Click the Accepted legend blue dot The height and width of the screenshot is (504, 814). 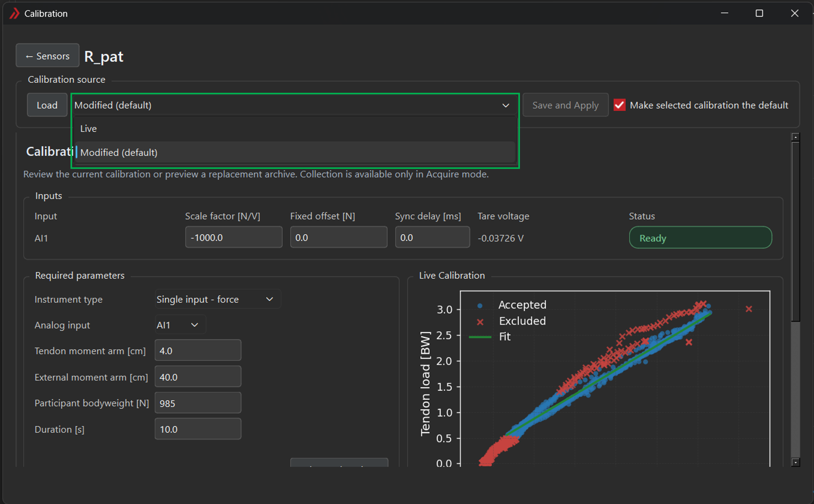[x=480, y=305]
